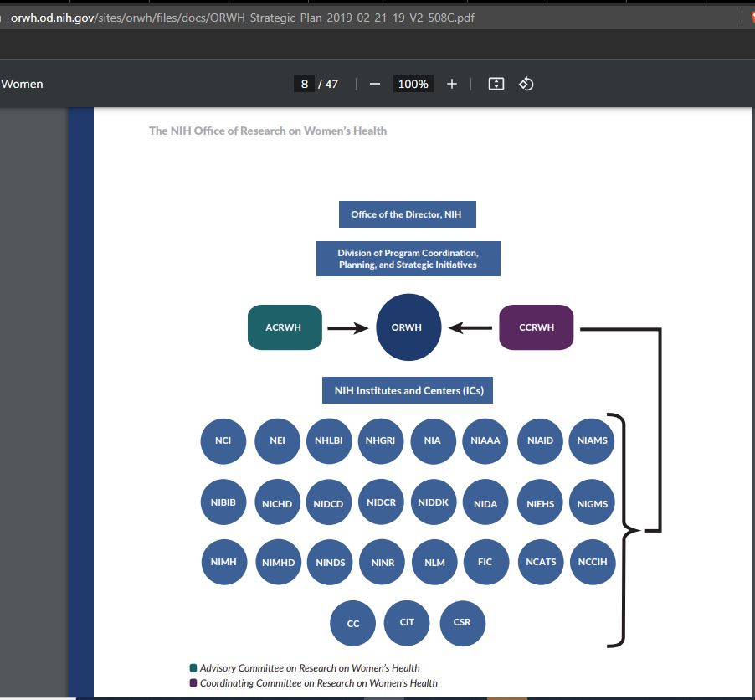The height and width of the screenshot is (700, 755).
Task: Click the fit to page icon
Action: click(x=496, y=84)
